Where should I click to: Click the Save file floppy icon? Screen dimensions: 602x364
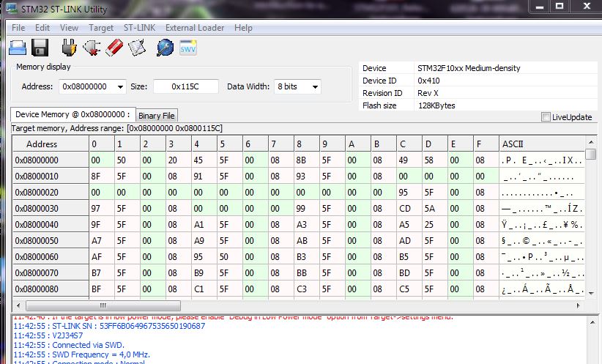pyautogui.click(x=40, y=48)
